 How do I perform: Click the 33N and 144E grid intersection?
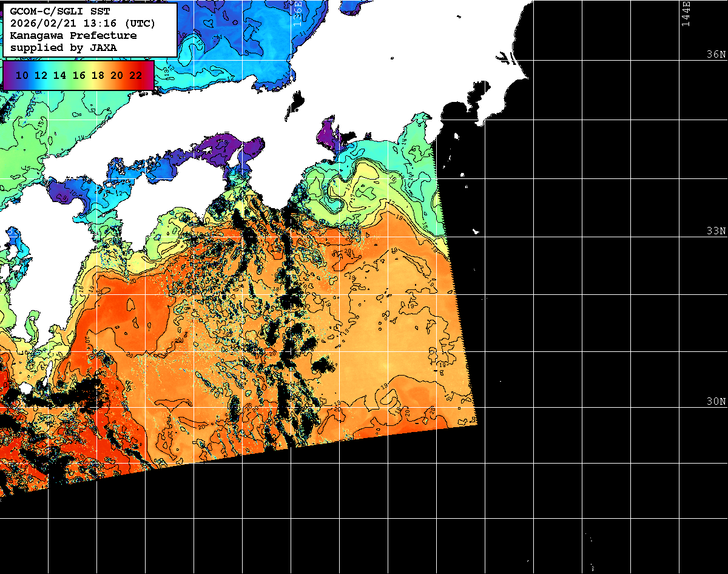pos(679,237)
